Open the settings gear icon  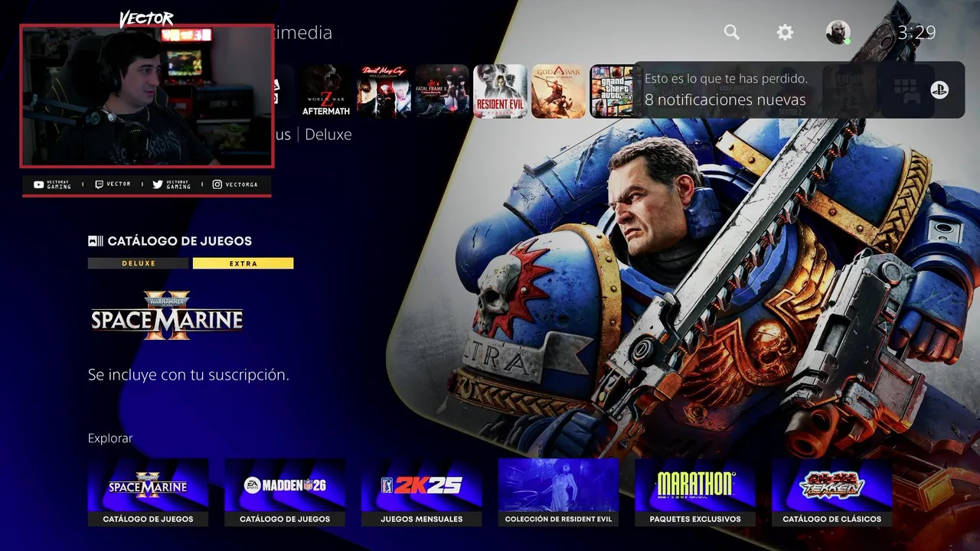[785, 32]
